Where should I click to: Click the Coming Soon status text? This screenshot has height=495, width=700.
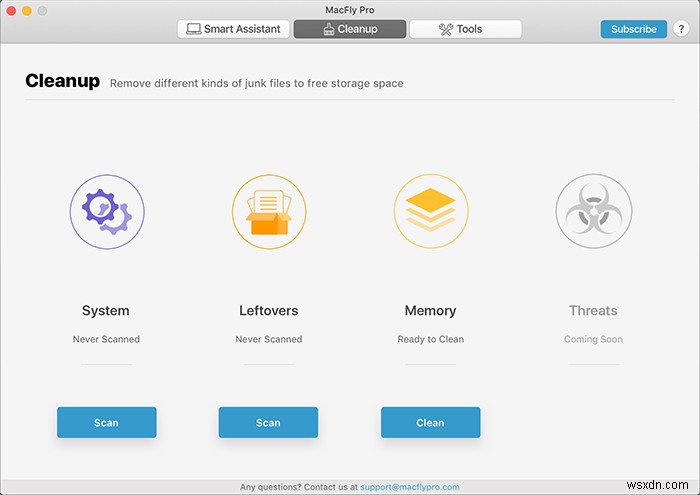593,339
